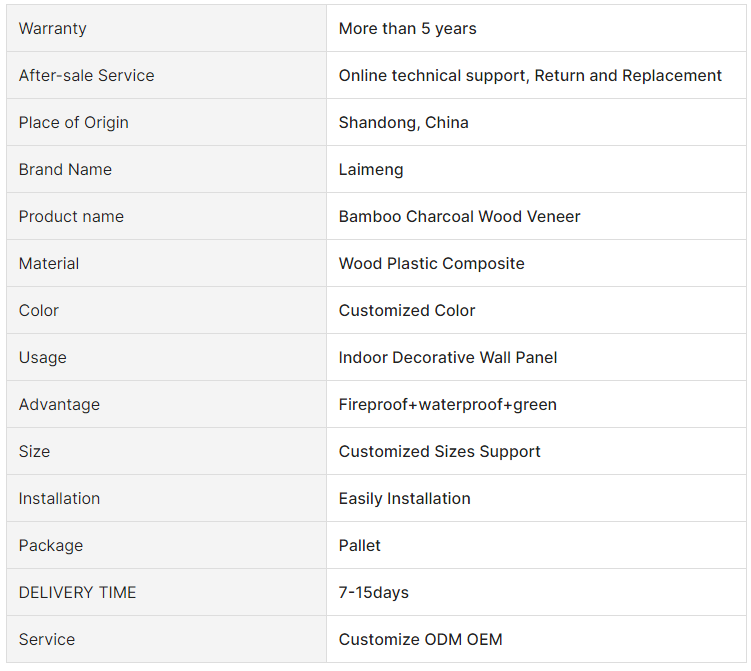This screenshot has width=751, height=671.
Task: Click the Warranty label cell
Action: pos(53,29)
